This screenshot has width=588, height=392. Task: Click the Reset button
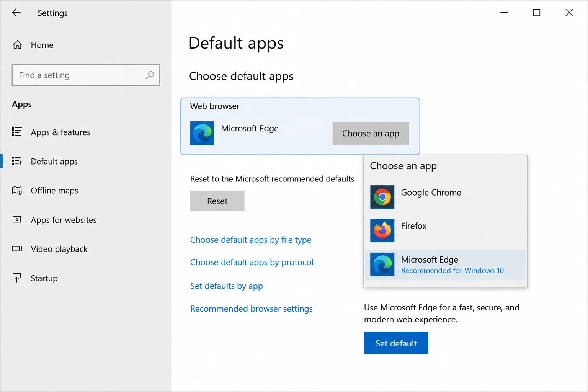pyautogui.click(x=217, y=201)
